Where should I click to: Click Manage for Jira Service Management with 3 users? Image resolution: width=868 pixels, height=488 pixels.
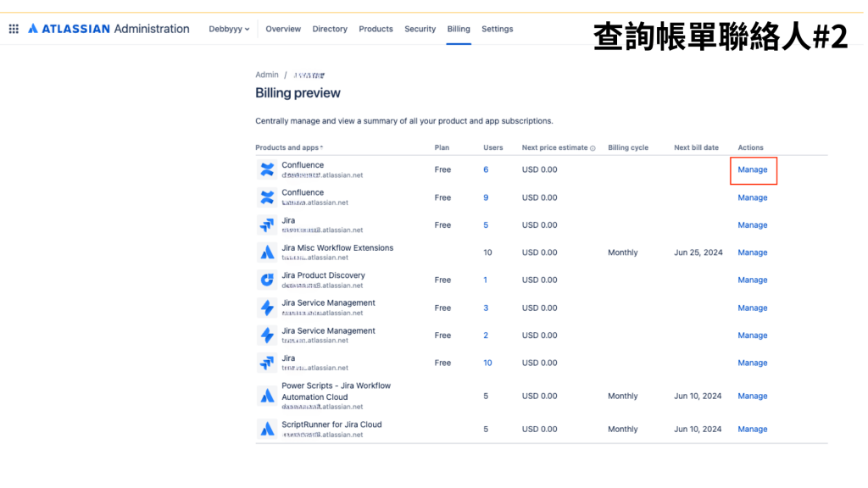(x=753, y=308)
